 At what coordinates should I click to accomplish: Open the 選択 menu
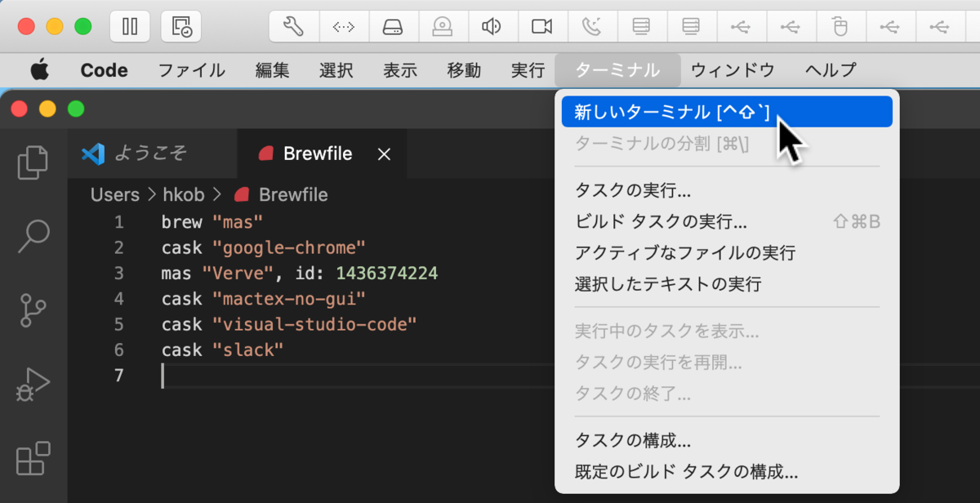(x=336, y=70)
